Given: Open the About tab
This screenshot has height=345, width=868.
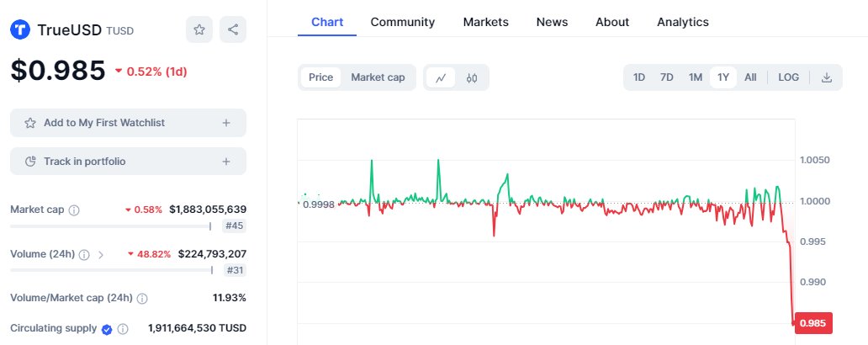Looking at the screenshot, I should 612,22.
